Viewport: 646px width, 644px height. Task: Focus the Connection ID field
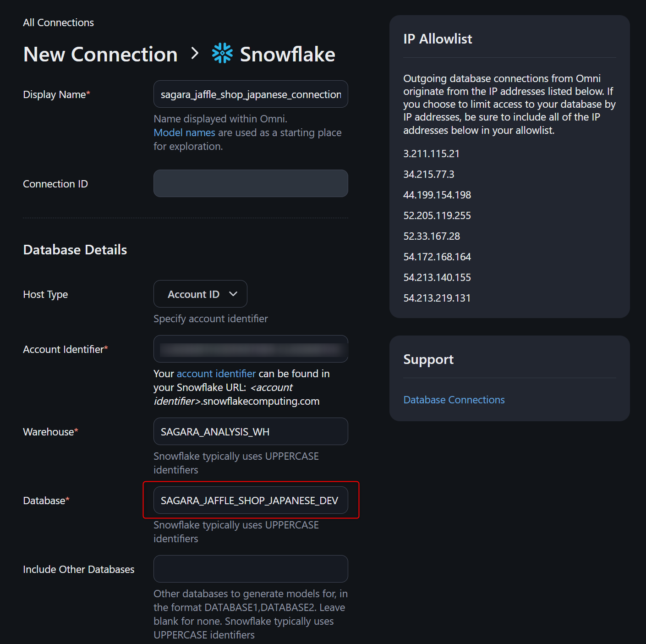(x=251, y=184)
